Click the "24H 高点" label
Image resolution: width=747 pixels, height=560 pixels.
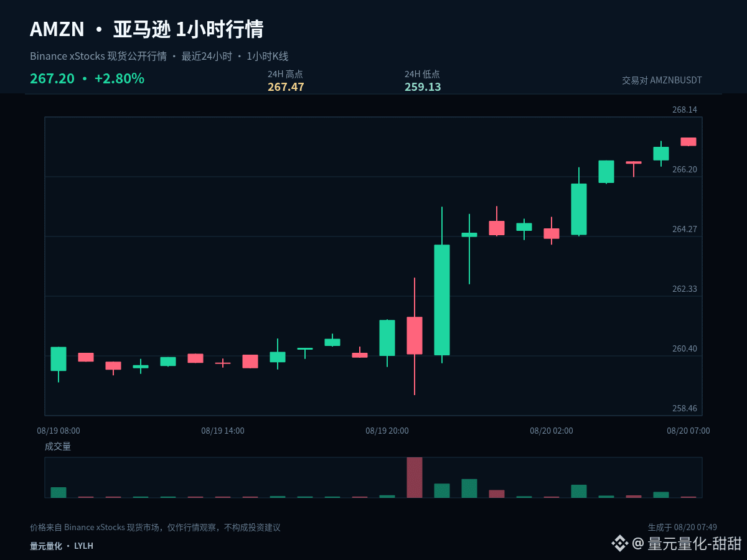coord(285,73)
